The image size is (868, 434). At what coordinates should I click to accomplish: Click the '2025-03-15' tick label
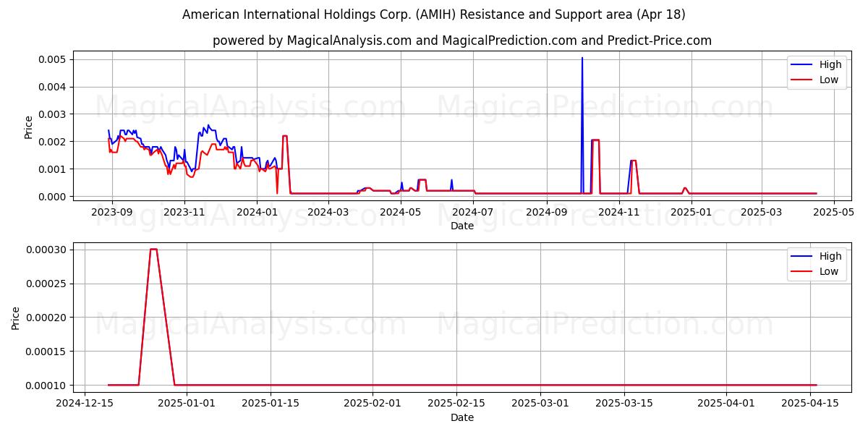coord(624,404)
